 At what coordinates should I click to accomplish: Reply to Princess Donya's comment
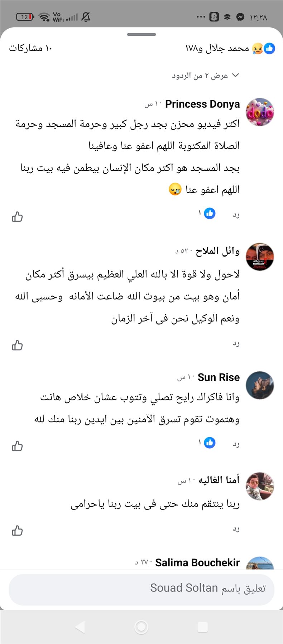point(236,215)
